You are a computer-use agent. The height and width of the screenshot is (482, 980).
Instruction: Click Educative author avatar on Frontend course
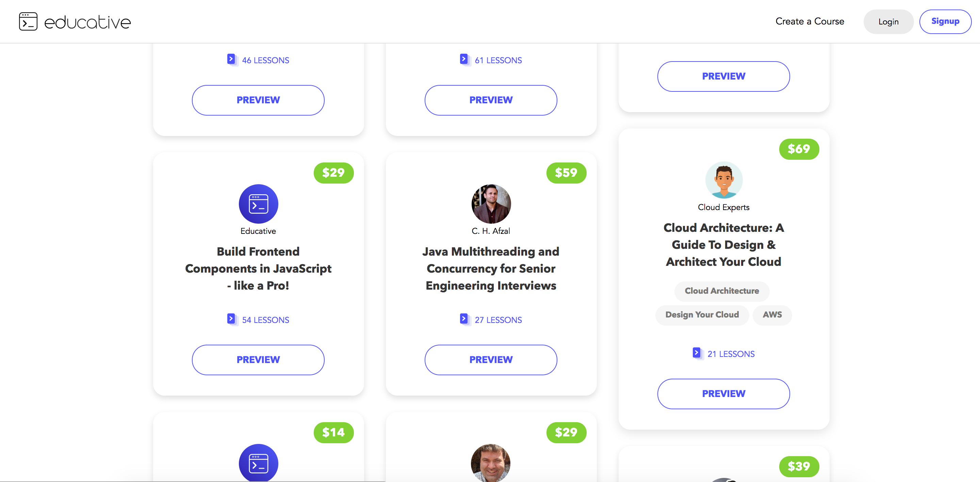click(x=258, y=204)
